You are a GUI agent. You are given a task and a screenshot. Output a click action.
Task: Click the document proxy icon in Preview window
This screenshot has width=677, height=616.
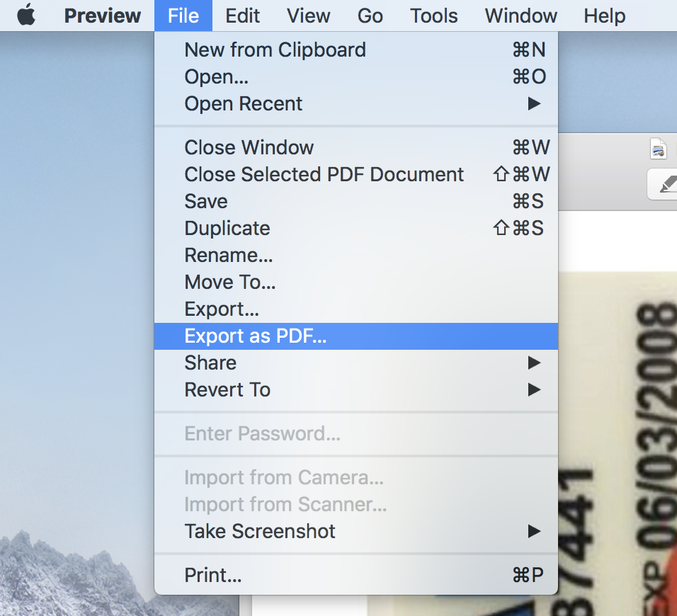point(659,149)
